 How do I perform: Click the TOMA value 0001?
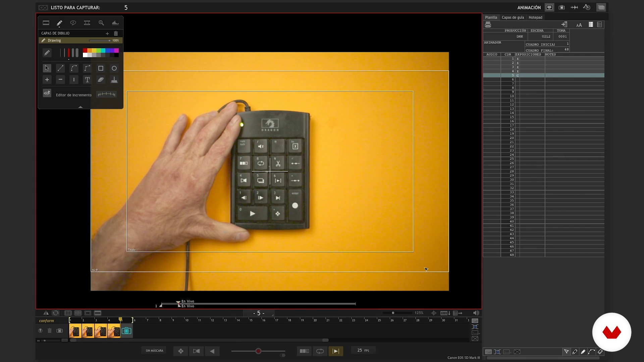562,37
